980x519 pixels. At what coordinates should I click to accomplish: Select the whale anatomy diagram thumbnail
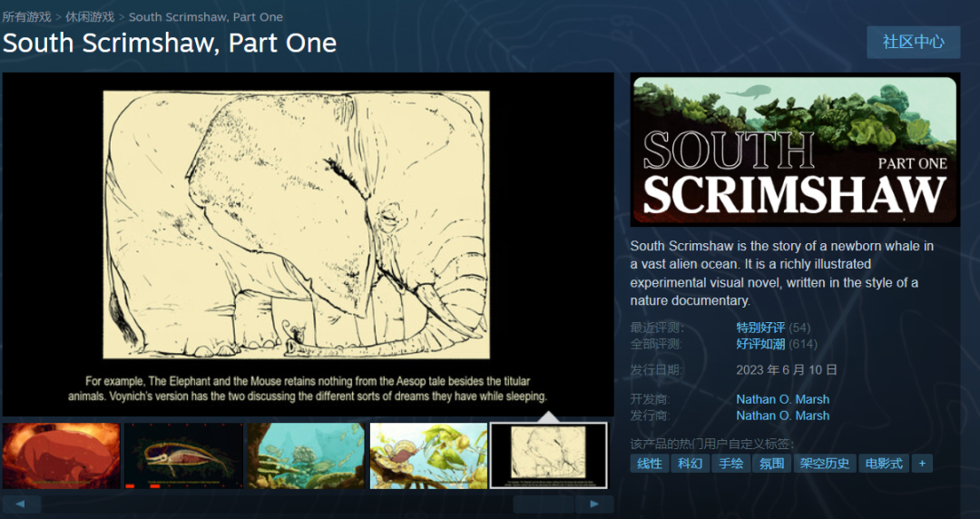pos(183,455)
